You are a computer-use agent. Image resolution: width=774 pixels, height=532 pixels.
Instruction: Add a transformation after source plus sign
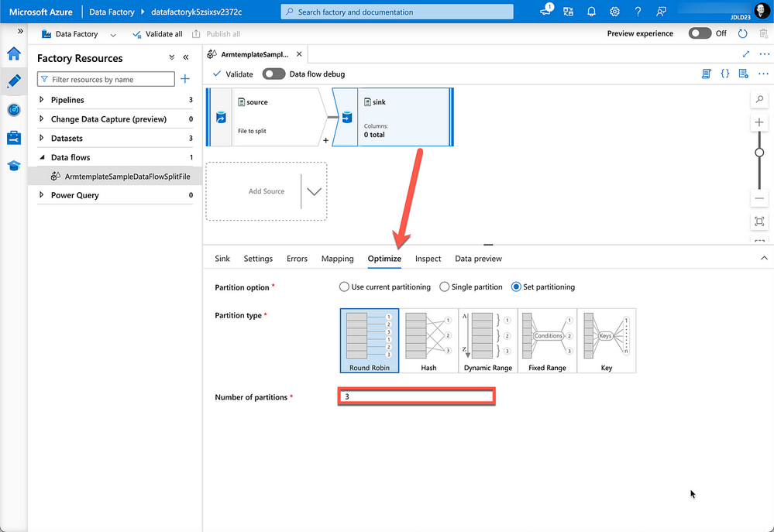pos(325,141)
